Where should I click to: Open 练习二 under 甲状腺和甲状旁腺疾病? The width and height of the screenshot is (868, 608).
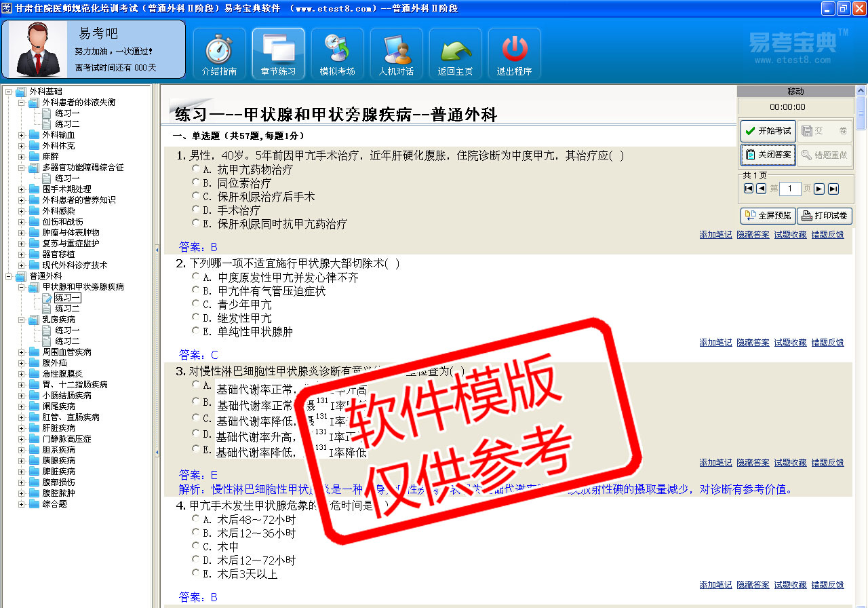[x=67, y=309]
